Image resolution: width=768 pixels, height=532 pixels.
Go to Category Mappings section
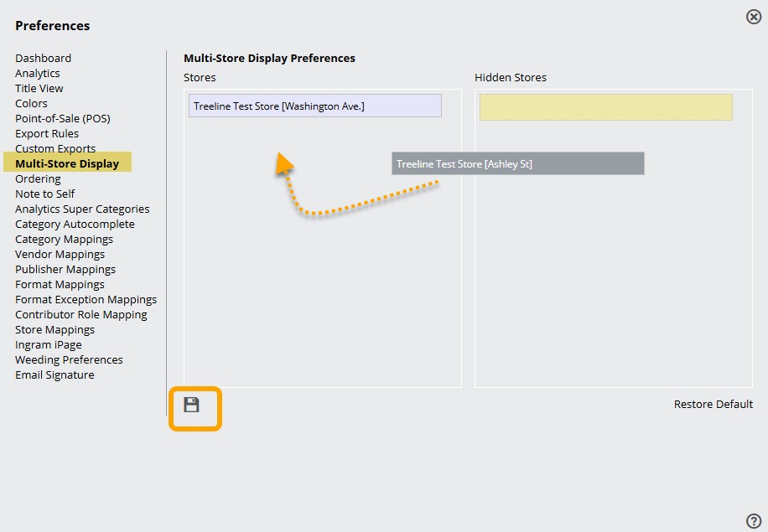[x=64, y=239]
